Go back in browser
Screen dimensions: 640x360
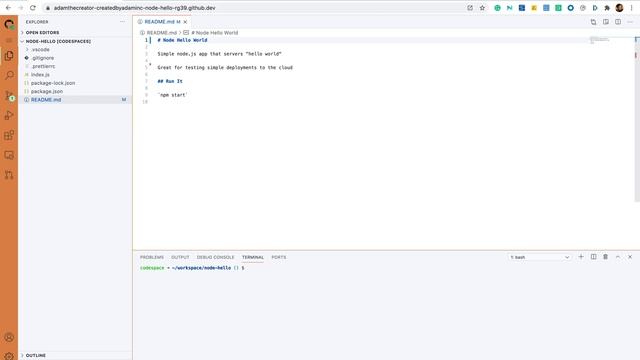8,8
